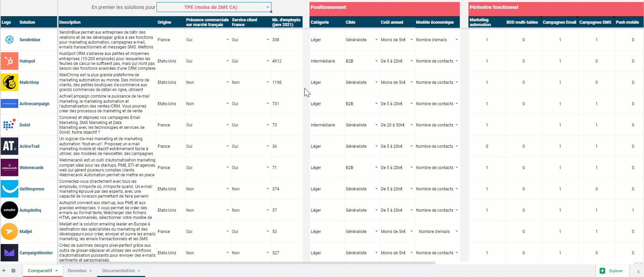This screenshot has width=644, height=277.
Task: Select the Catégorie column header
Action: [x=327, y=22]
